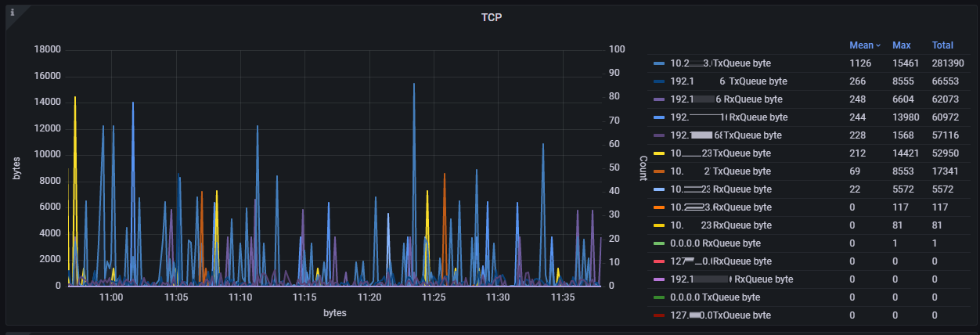Click the panel info icon in corner
The width and height of the screenshot is (980, 335).
(x=12, y=13)
